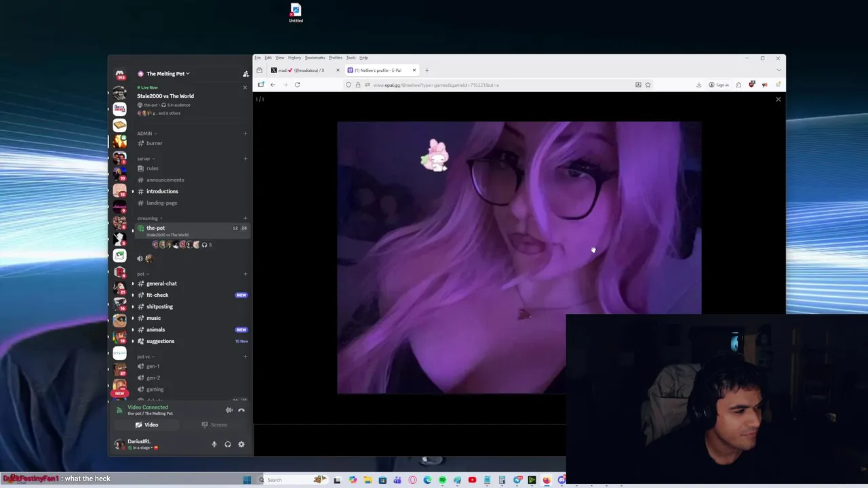Screen dimensions: 868x488
Task: Bookmark this page with the star icon
Action: (648, 85)
